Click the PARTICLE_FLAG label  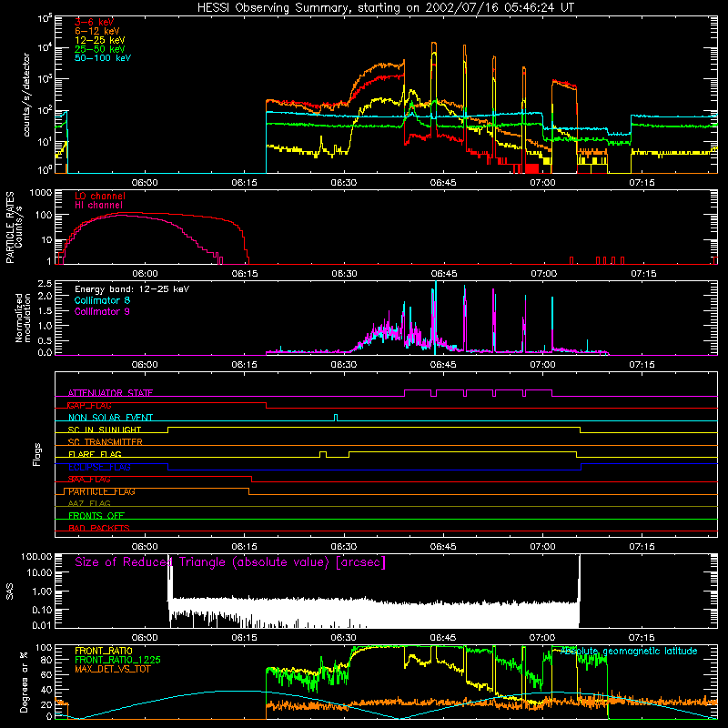[x=102, y=491]
